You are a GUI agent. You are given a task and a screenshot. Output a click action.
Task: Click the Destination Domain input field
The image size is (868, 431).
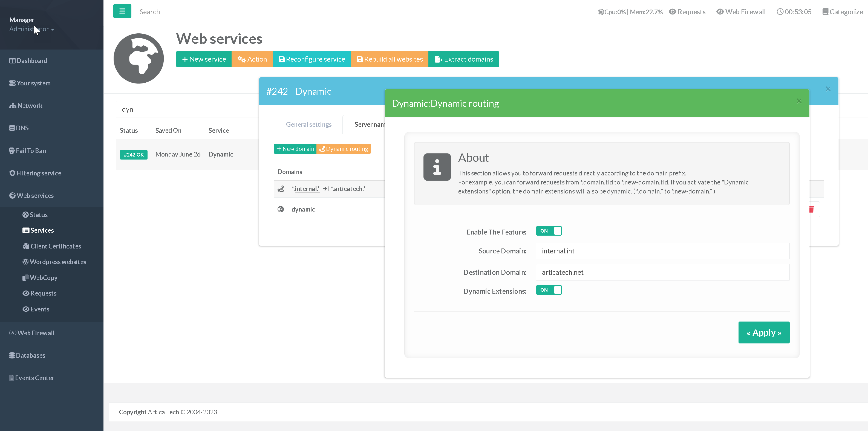point(662,272)
